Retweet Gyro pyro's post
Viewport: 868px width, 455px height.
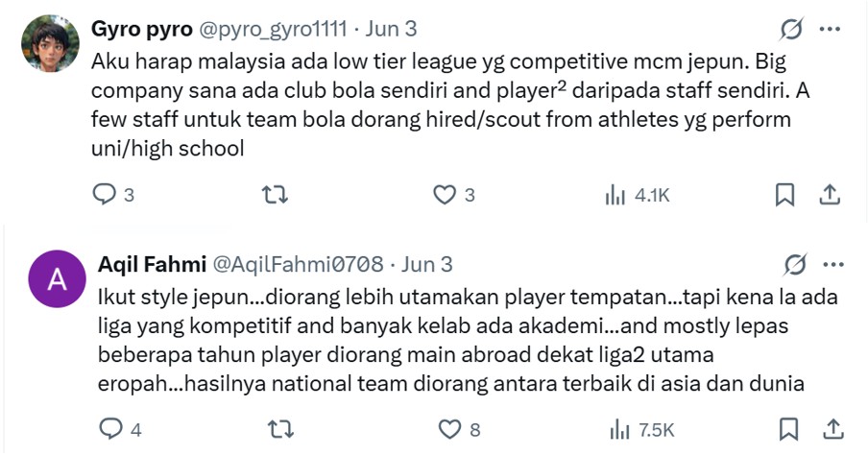(276, 195)
